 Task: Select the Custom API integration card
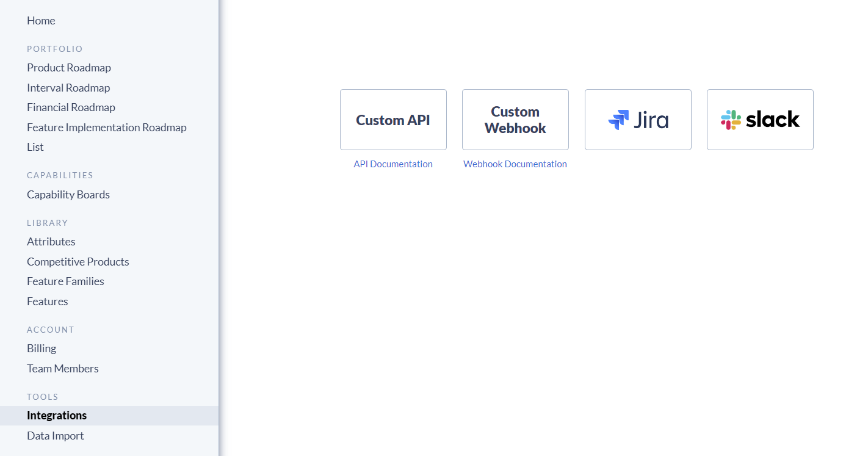393,120
